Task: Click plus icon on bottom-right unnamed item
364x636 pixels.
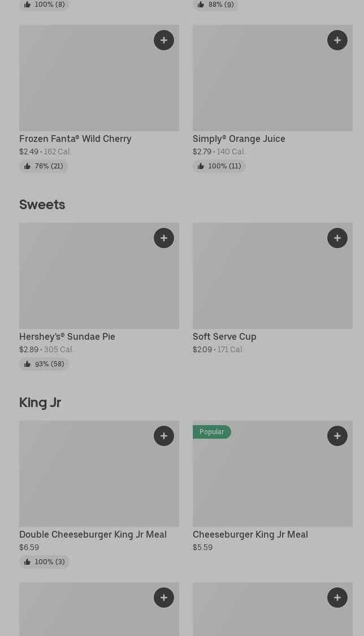Action: pos(337,598)
